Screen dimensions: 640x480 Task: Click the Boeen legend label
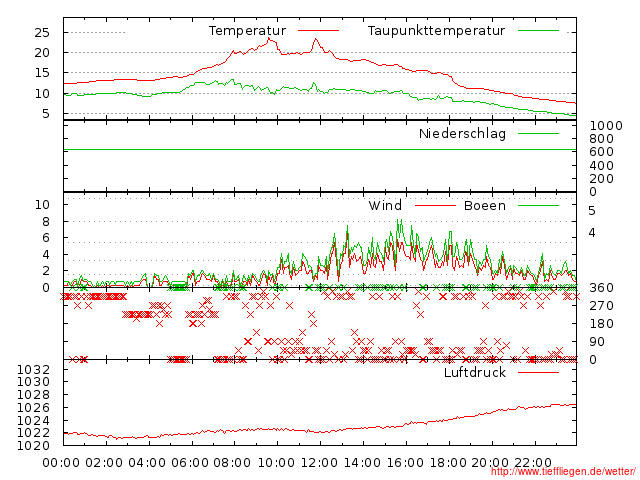[x=484, y=205]
